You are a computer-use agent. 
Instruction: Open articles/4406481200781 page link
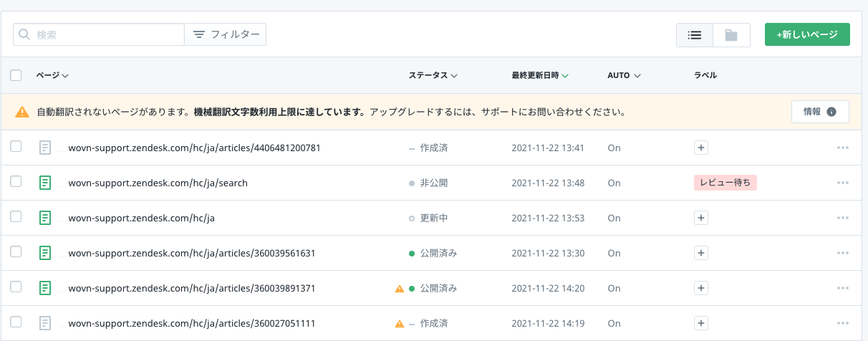tap(194, 148)
